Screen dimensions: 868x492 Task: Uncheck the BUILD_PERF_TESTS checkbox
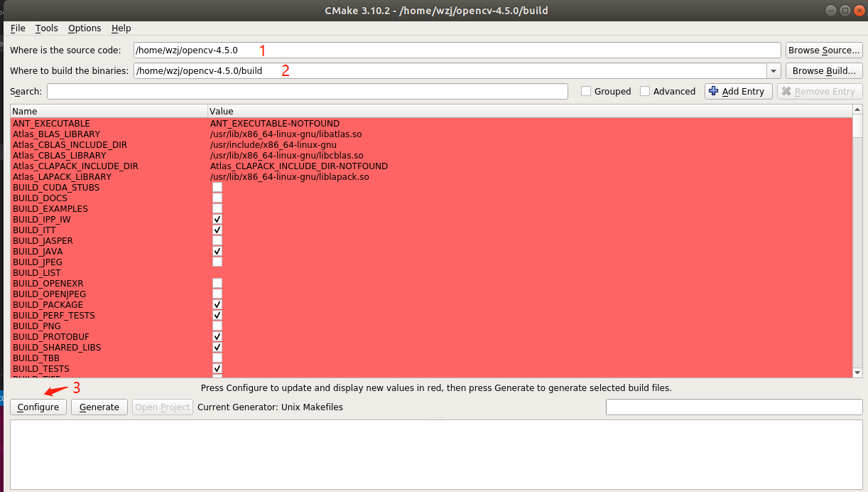pyautogui.click(x=217, y=316)
